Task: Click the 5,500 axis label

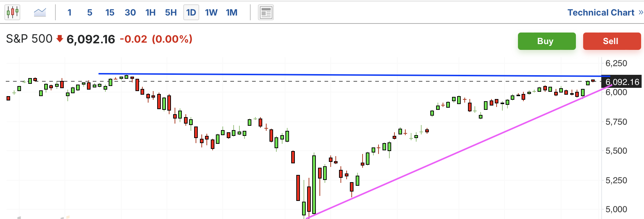Action: (x=616, y=151)
